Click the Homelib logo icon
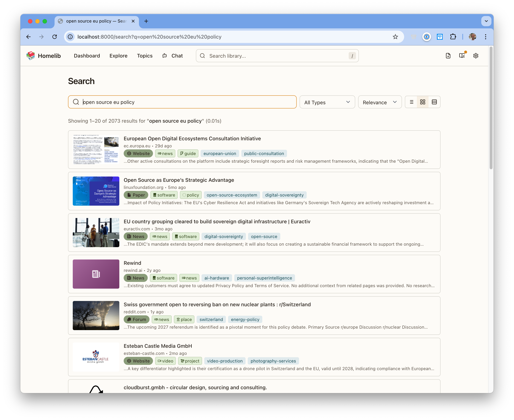The height and width of the screenshot is (420, 514). pyautogui.click(x=31, y=56)
